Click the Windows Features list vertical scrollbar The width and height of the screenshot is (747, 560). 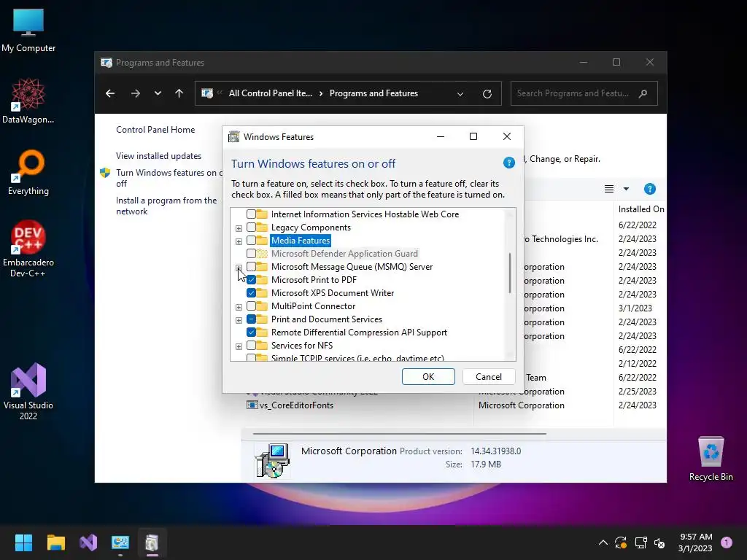(x=510, y=273)
